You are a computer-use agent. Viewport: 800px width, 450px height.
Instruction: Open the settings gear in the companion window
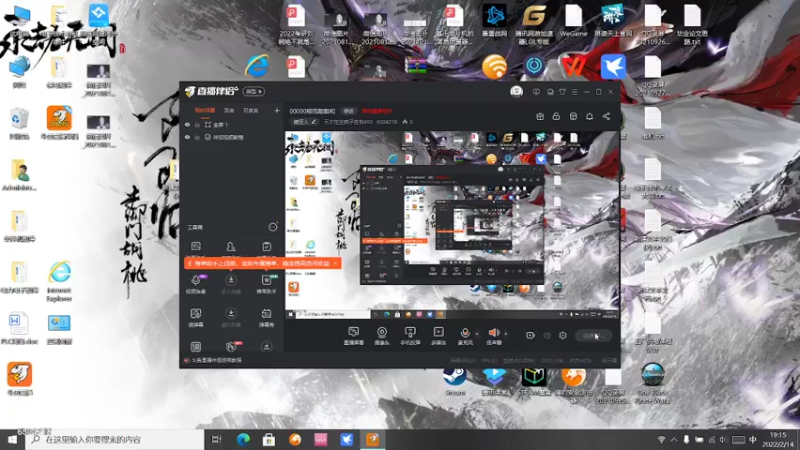pos(563,335)
